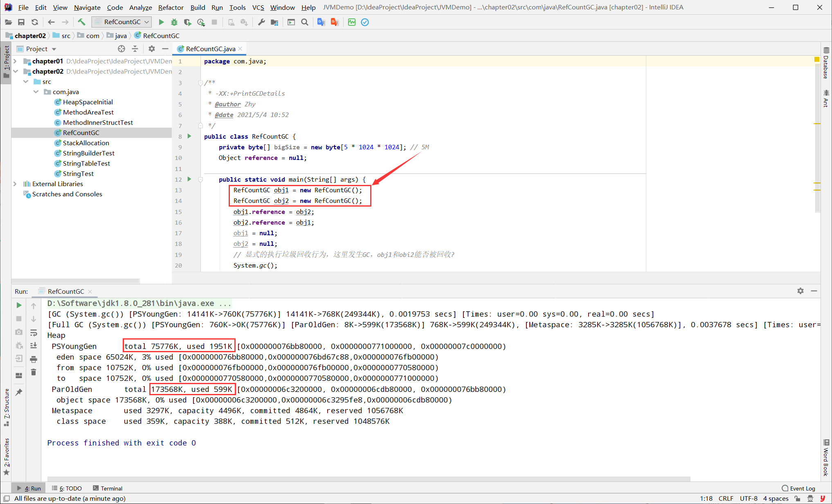
Task: Toggle the 1: Project sidebar tool window
Action: pyautogui.click(x=6, y=62)
